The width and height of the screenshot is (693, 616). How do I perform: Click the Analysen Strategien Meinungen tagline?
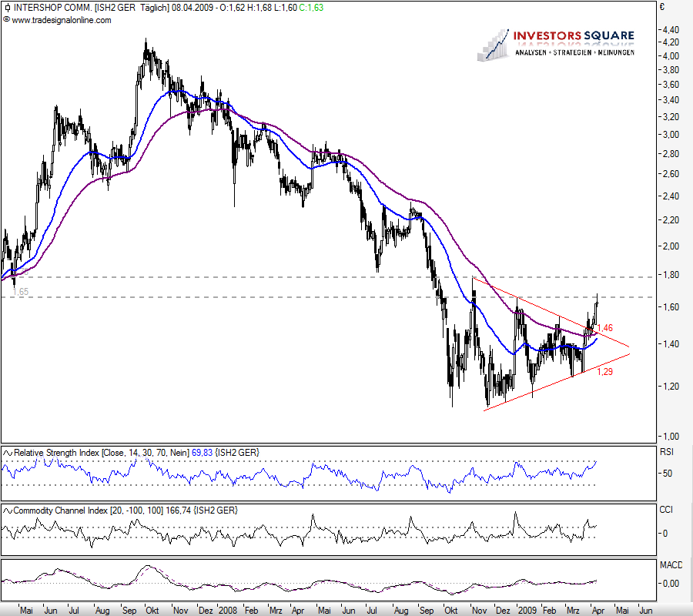pyautogui.click(x=574, y=52)
